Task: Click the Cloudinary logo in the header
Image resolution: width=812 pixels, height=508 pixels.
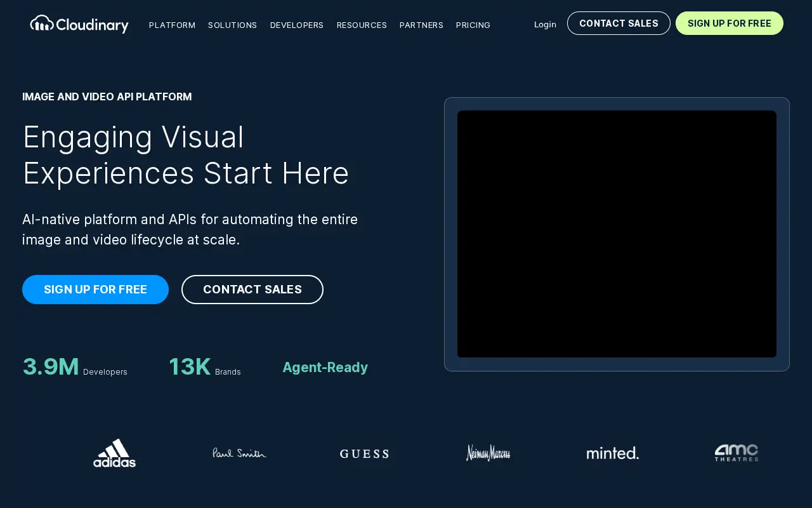Action: pyautogui.click(x=79, y=24)
